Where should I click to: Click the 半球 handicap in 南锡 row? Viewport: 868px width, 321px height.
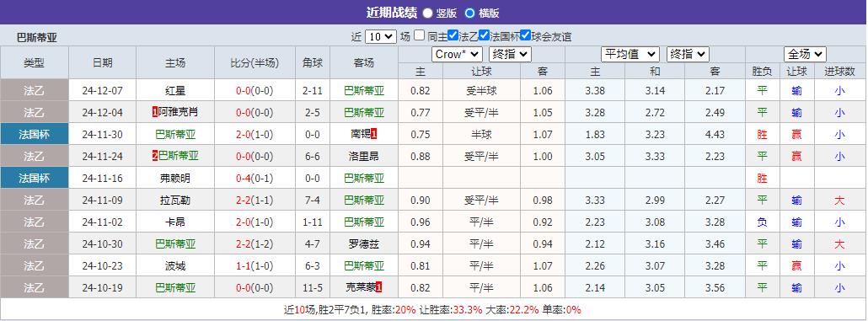click(481, 135)
